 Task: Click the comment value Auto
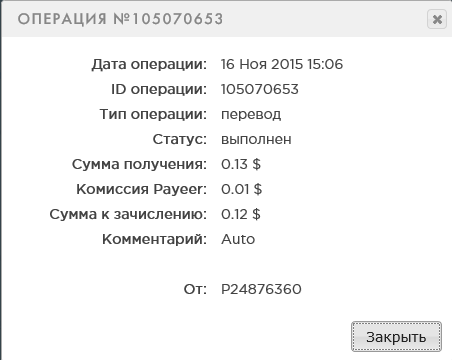pyautogui.click(x=238, y=239)
